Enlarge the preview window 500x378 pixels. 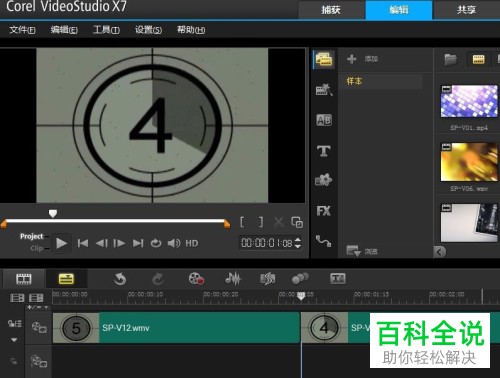pos(297,222)
